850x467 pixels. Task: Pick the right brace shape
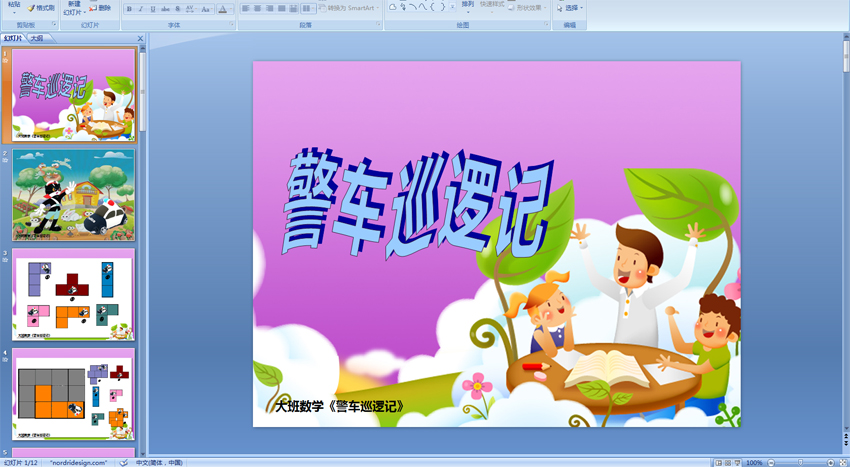[442, 7]
